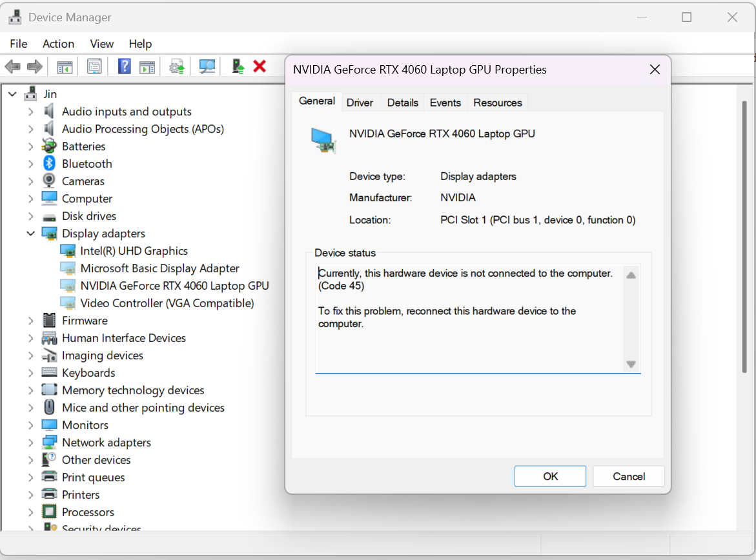Click the Network adapters icon

point(49,442)
